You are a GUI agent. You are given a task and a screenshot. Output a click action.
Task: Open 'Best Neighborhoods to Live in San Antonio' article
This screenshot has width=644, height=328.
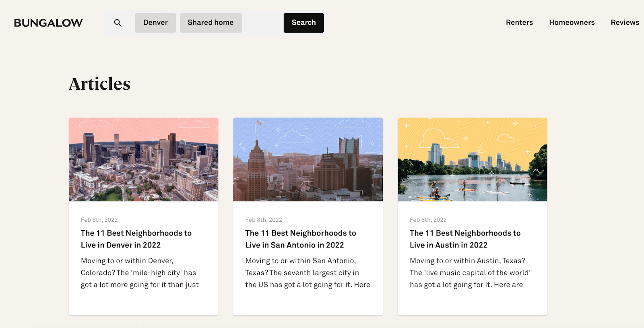(301, 239)
